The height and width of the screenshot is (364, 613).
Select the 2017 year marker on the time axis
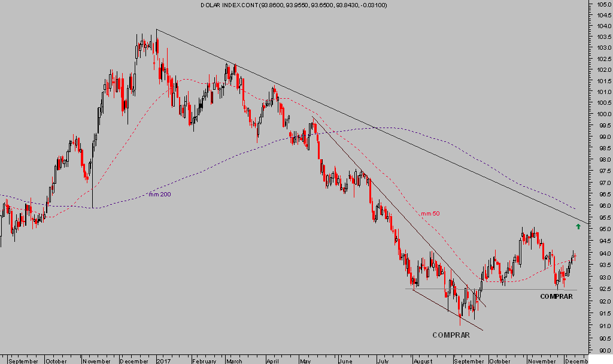(164, 361)
